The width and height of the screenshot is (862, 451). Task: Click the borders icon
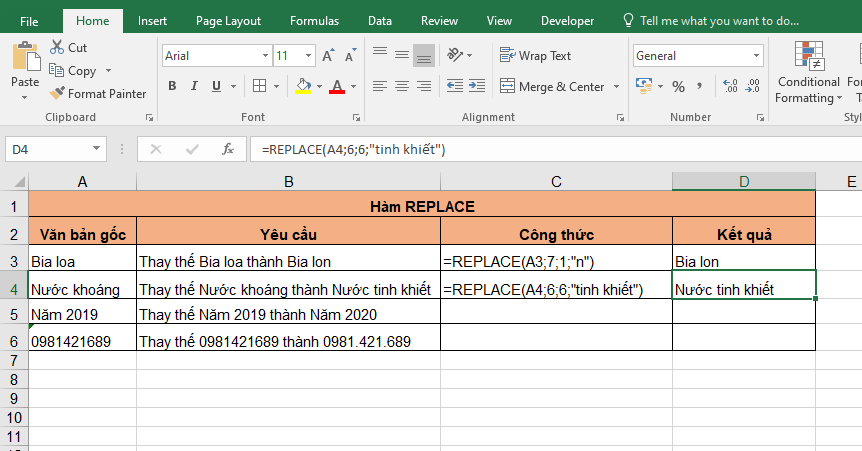(259, 87)
